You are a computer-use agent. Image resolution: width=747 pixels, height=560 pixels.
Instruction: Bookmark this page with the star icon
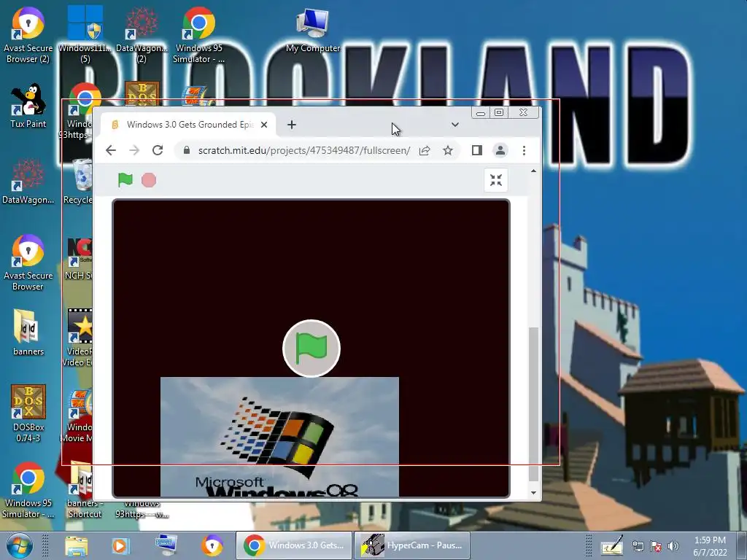tap(448, 150)
